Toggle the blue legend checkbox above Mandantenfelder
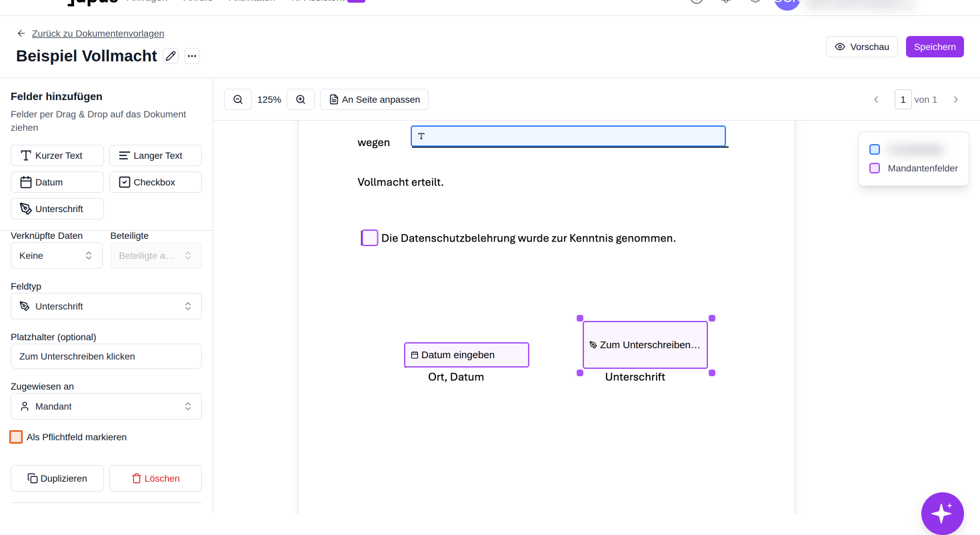Image resolution: width=980 pixels, height=535 pixels. pos(875,149)
